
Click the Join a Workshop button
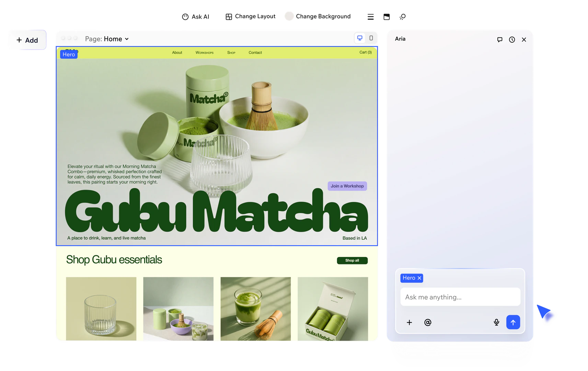pos(347,186)
